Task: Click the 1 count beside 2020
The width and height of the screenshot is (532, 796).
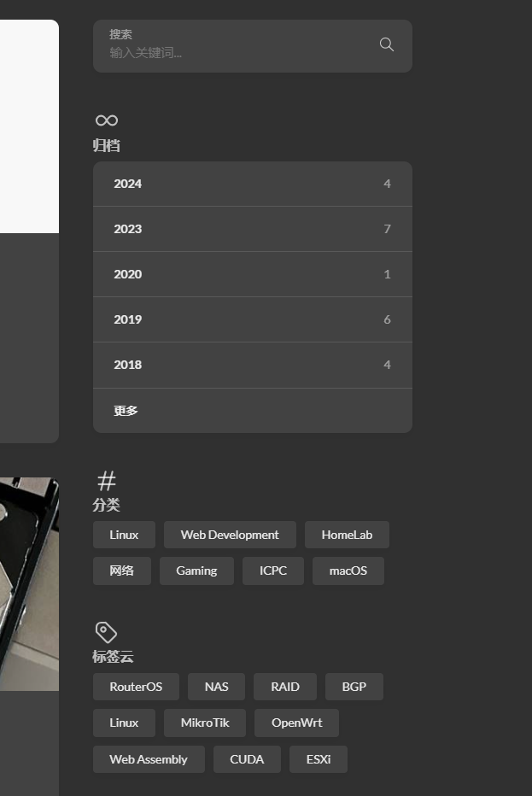Action: point(388,274)
